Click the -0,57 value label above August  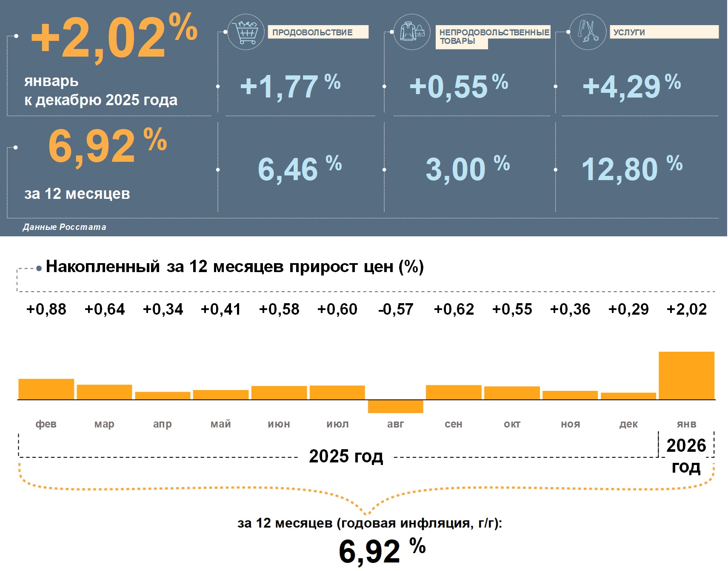point(395,309)
